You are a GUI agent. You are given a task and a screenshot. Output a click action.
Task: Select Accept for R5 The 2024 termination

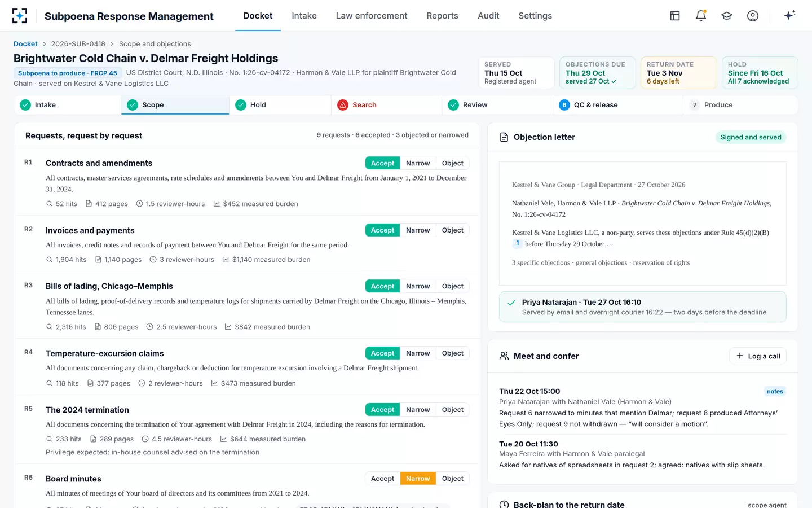[x=383, y=410]
